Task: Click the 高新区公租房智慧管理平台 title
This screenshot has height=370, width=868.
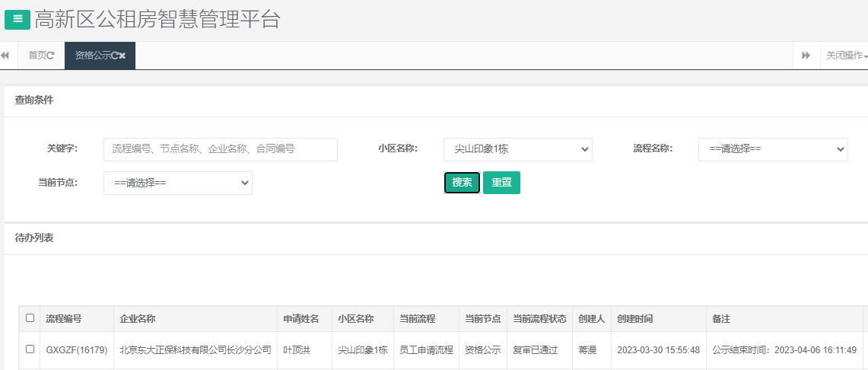Action: (157, 19)
